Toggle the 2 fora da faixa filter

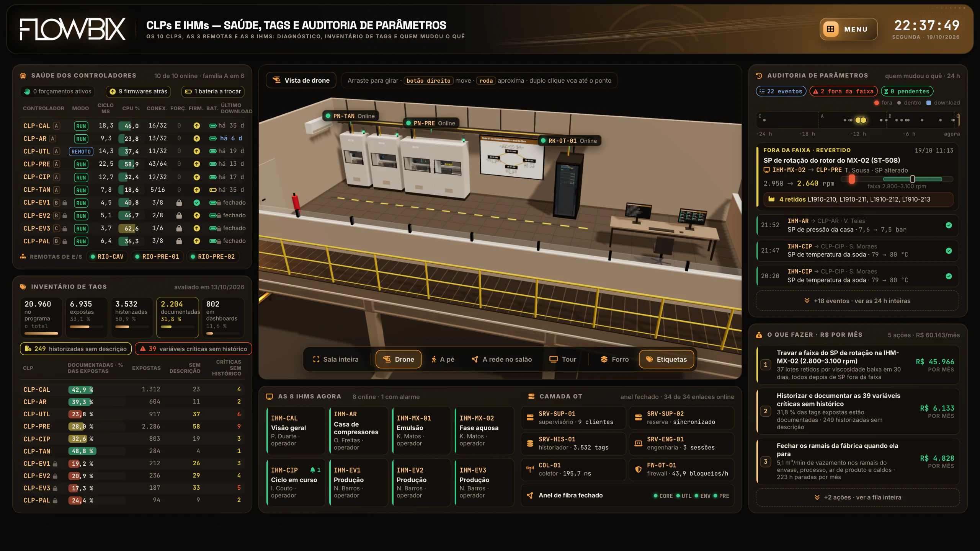click(843, 91)
